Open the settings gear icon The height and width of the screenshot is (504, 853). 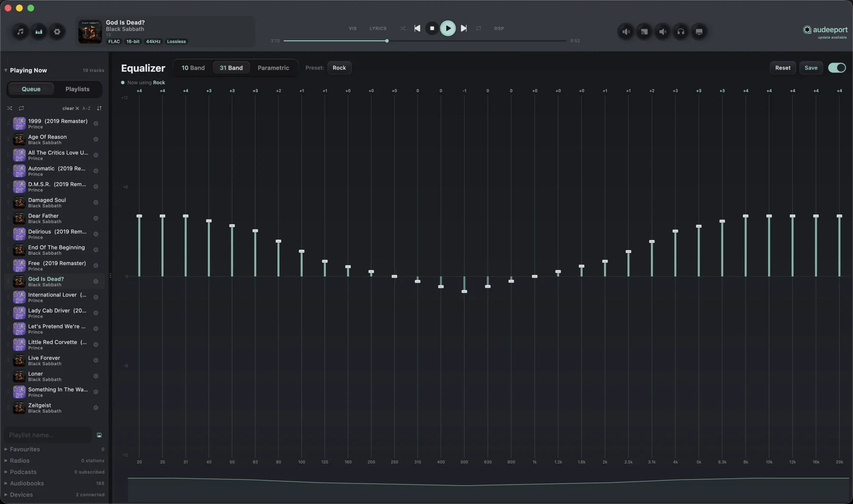click(57, 32)
